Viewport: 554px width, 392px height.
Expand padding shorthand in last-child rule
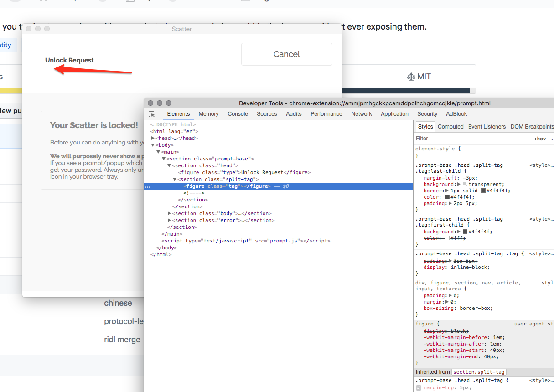(450, 203)
